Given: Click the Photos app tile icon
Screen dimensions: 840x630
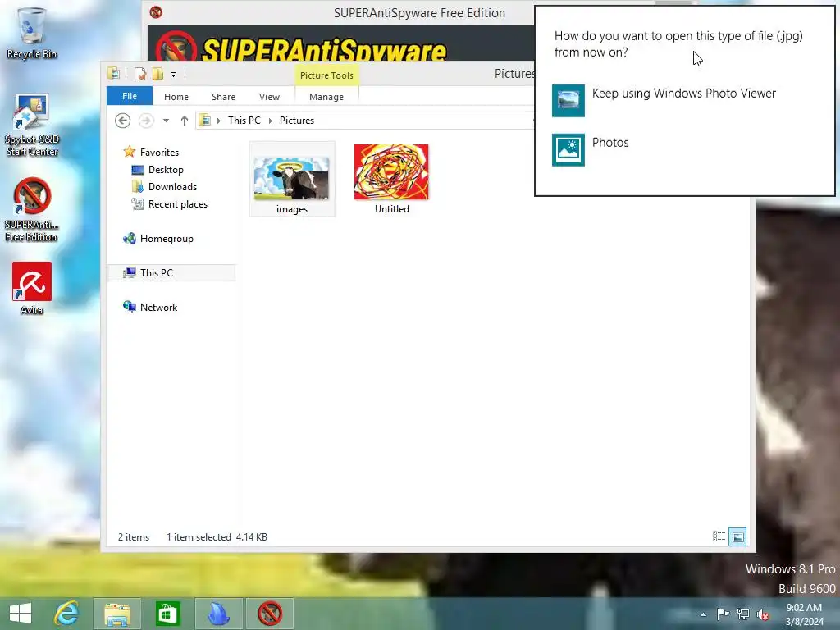Looking at the screenshot, I should pos(568,149).
